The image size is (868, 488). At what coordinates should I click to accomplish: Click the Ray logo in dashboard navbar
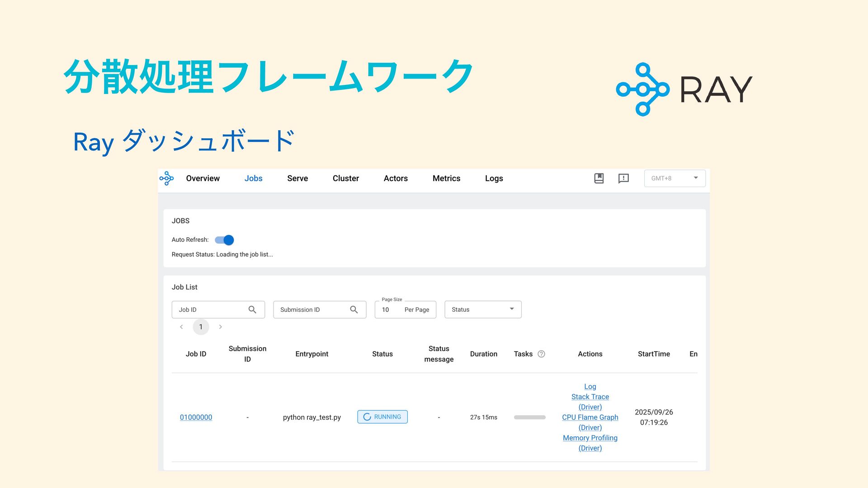point(166,178)
